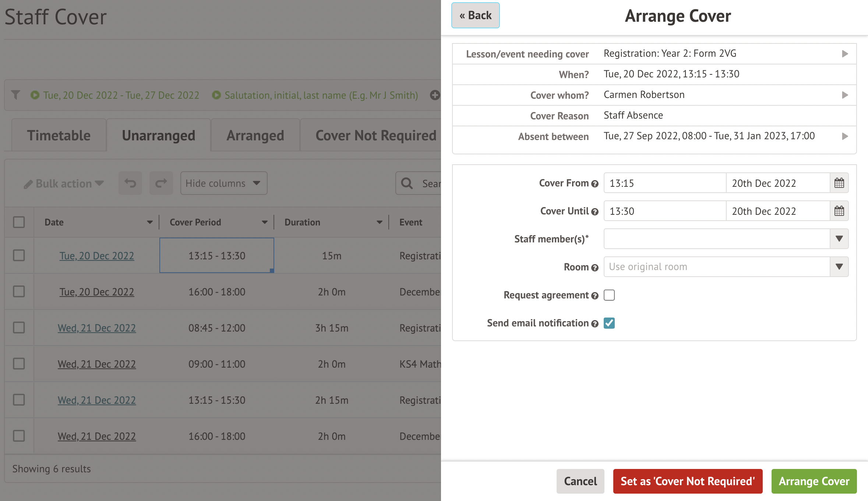The height and width of the screenshot is (501, 868).
Task: Click the redo arrow toolbar icon
Action: (x=161, y=183)
